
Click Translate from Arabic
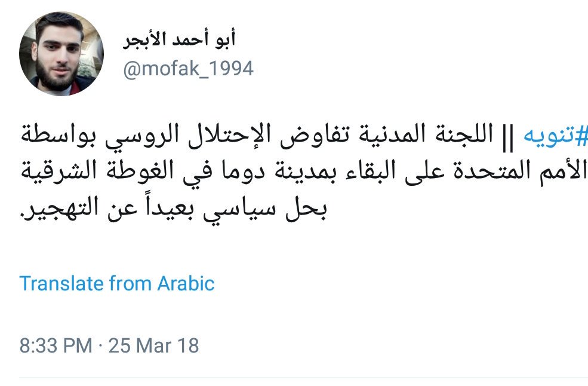click(116, 283)
